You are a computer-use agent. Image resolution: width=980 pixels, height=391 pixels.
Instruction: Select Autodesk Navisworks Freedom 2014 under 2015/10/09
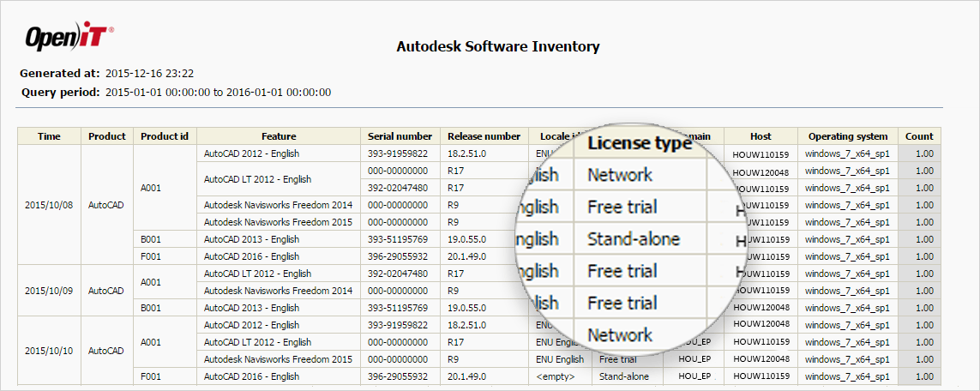(x=278, y=291)
